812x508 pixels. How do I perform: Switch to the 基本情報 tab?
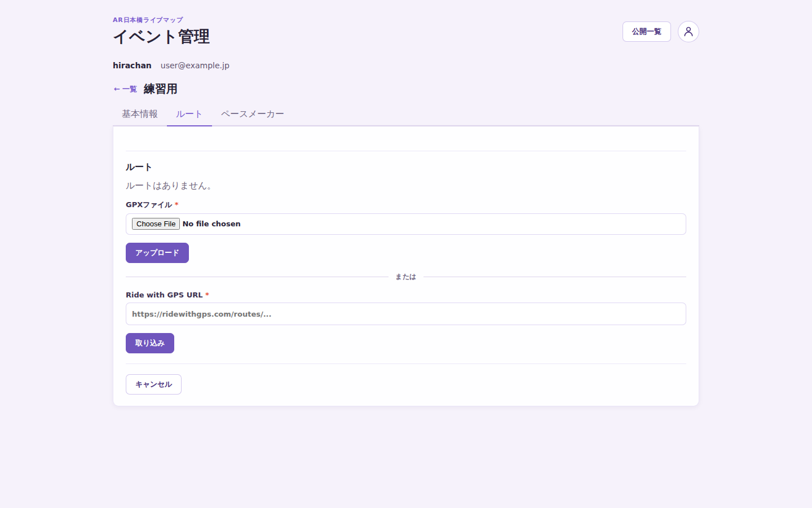click(x=140, y=114)
